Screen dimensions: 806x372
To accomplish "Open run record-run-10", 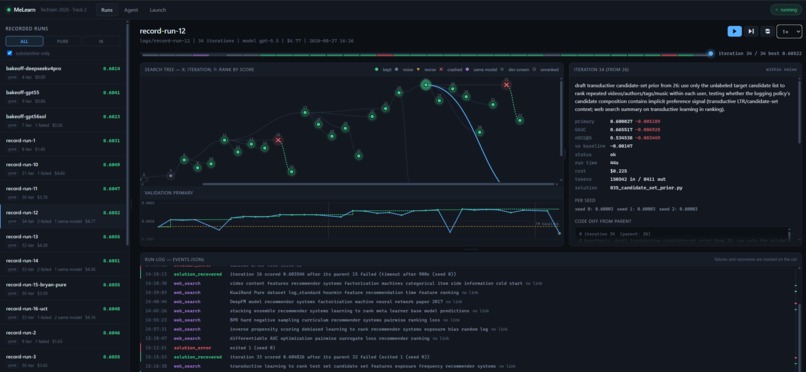I will [63, 169].
